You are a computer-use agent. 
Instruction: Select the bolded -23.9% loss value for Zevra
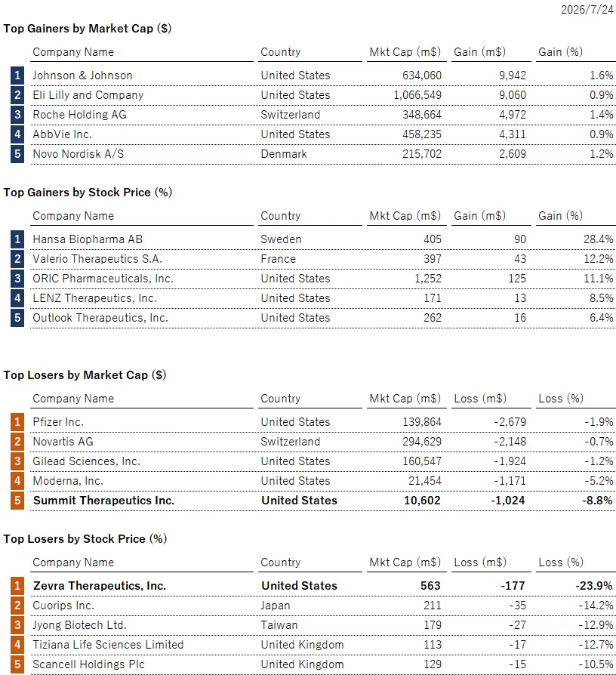594,585
